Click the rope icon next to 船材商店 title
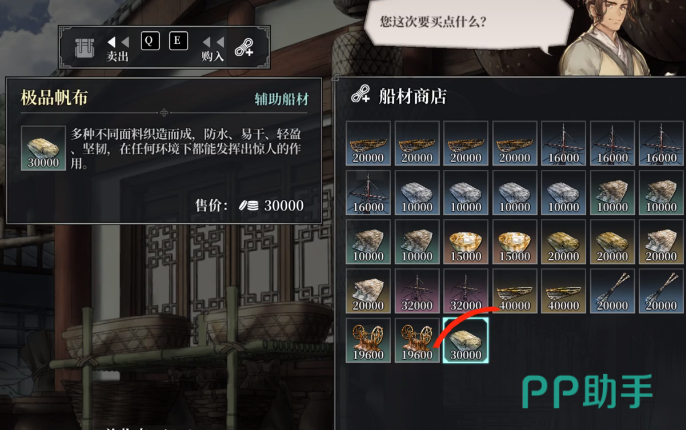This screenshot has width=686, height=430. pos(360,94)
